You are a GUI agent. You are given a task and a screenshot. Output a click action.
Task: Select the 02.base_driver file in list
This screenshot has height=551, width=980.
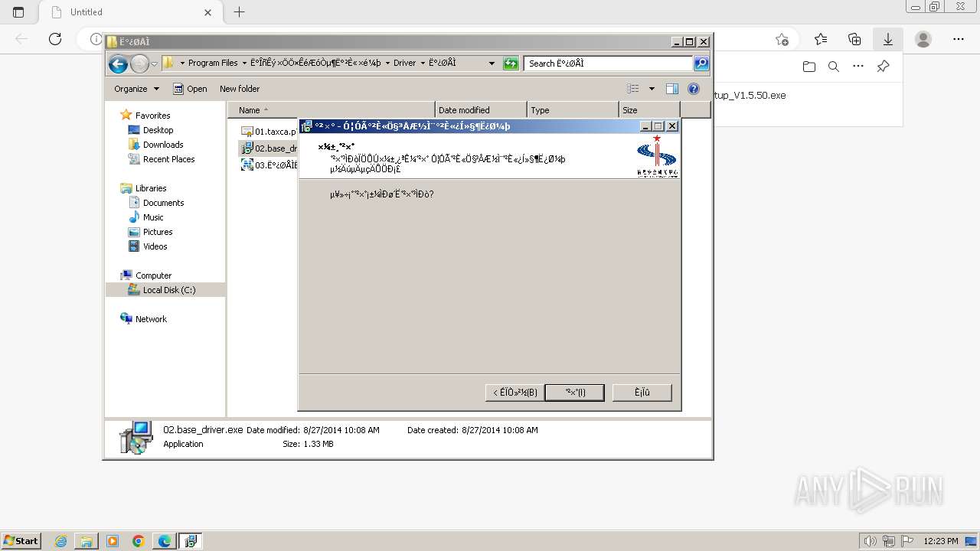click(269, 148)
